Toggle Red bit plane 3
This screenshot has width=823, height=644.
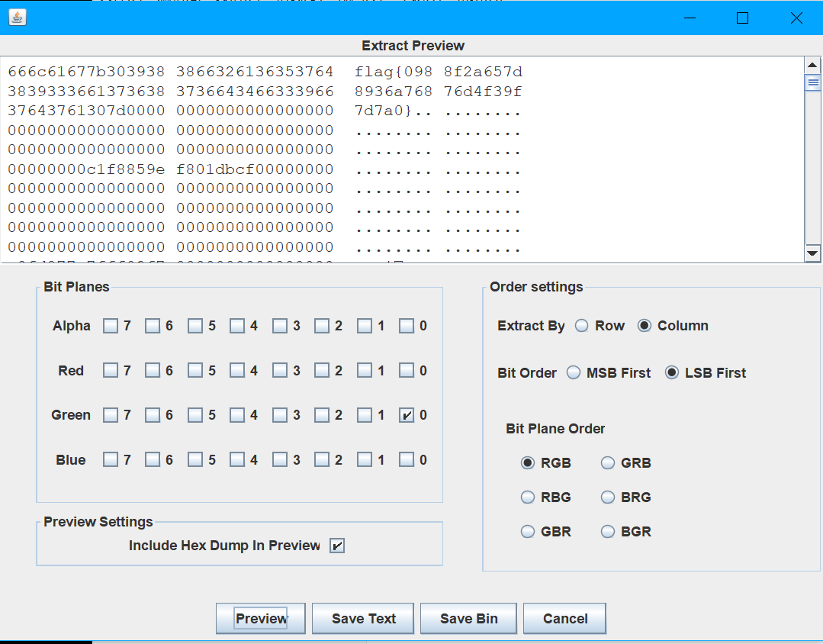(x=280, y=371)
